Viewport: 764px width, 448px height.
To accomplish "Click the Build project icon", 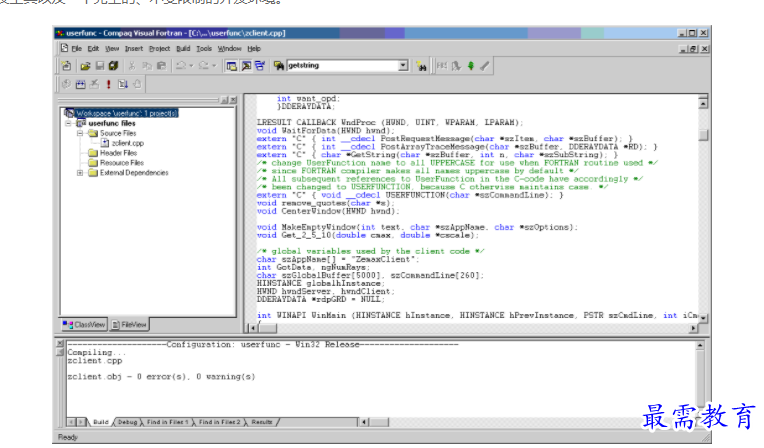I will [80, 84].
